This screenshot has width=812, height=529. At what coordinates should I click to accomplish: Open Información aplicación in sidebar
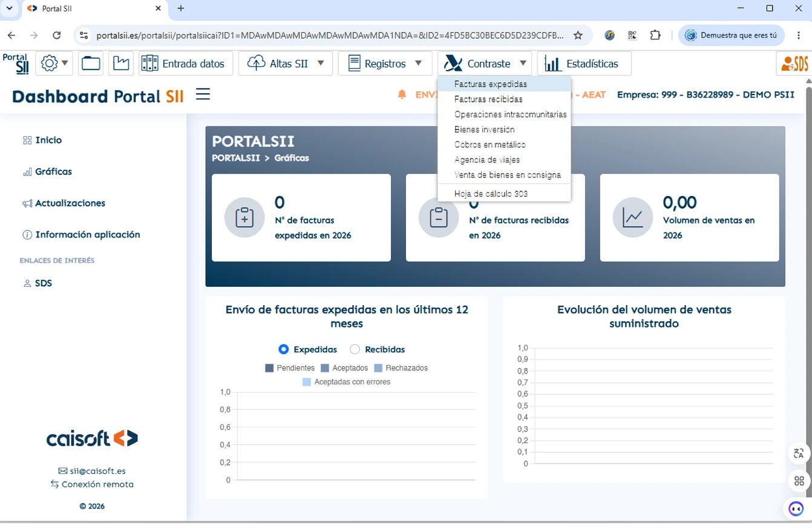[x=81, y=234]
